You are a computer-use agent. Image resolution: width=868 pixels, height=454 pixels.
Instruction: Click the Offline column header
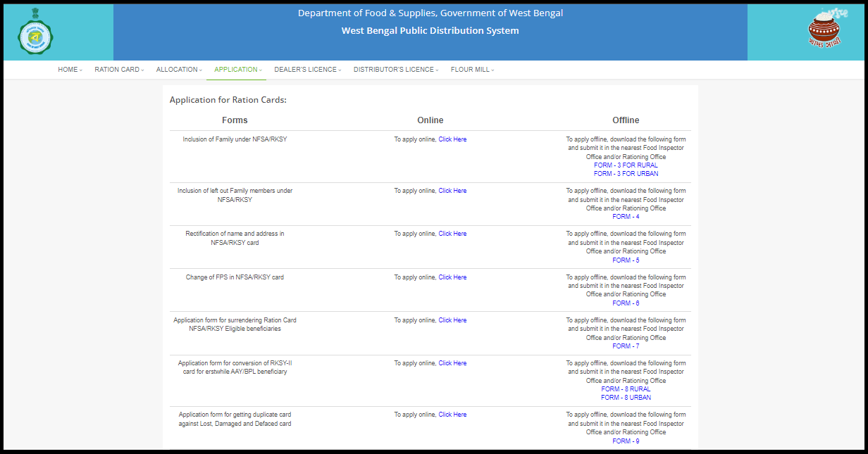coord(626,120)
